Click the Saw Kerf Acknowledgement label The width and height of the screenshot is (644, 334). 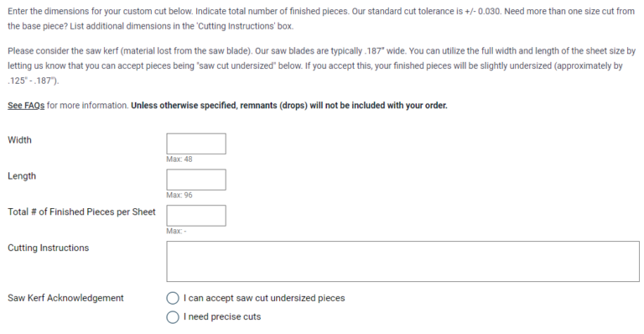pyautogui.click(x=65, y=298)
